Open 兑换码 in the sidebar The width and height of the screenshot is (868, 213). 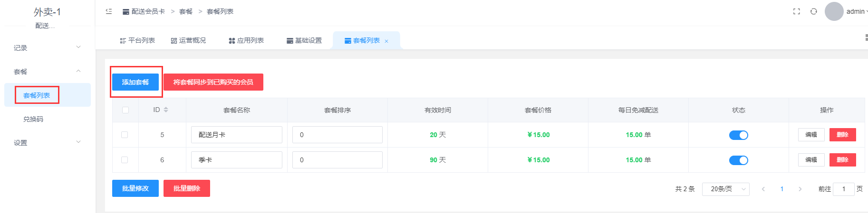(33, 119)
